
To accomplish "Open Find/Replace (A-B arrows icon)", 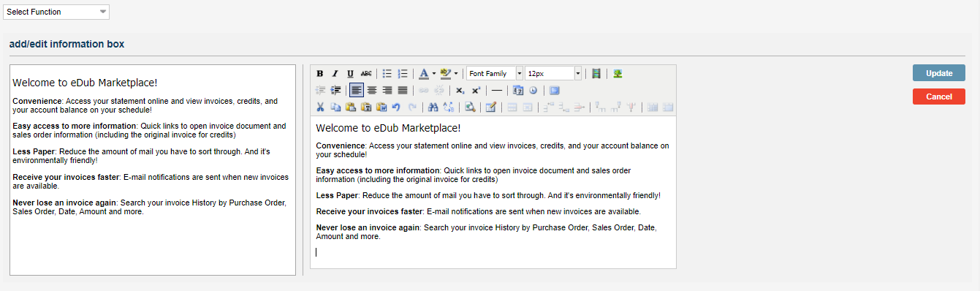I will 449,107.
